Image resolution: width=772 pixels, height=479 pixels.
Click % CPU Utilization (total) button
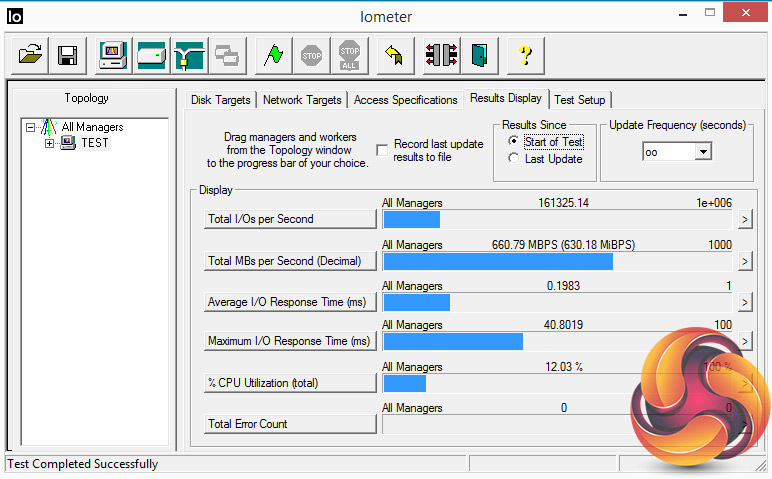(x=290, y=383)
